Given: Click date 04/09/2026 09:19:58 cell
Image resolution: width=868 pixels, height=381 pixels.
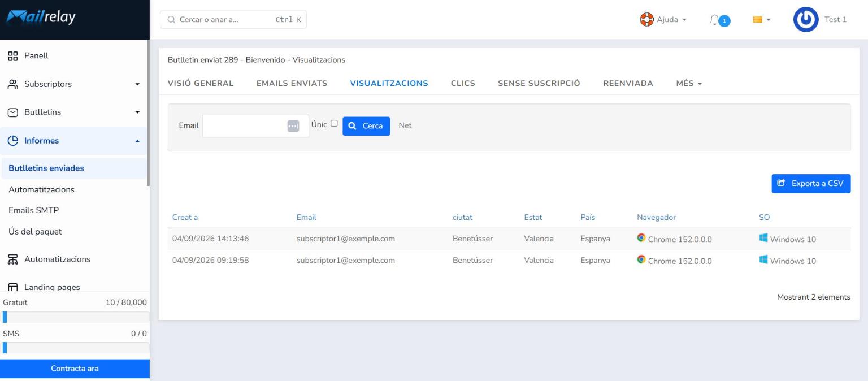Looking at the screenshot, I should 210,261.
